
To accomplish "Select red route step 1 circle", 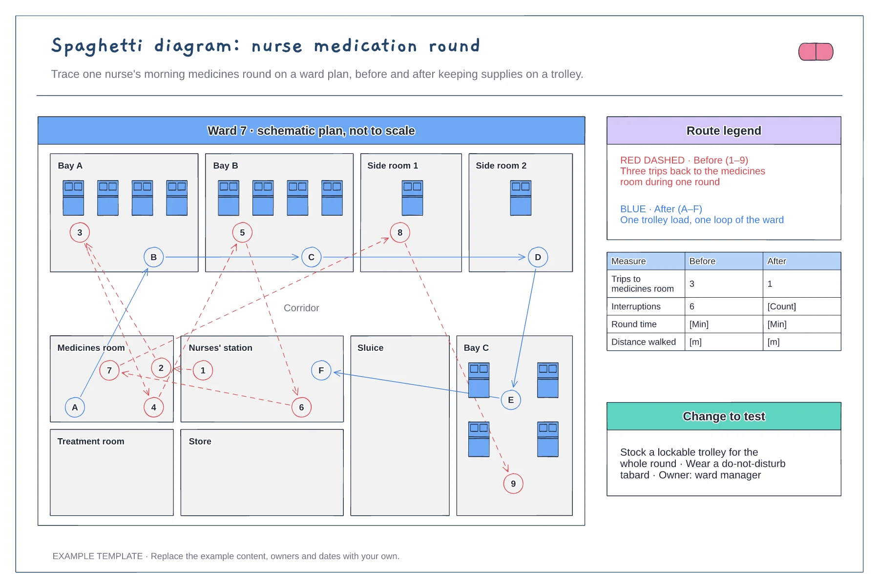I will coord(203,370).
